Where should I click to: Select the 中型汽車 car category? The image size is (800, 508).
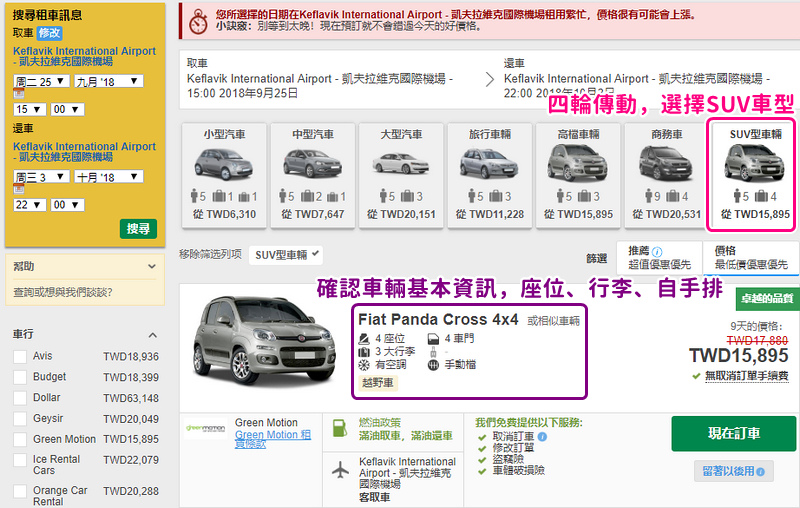[x=313, y=175]
